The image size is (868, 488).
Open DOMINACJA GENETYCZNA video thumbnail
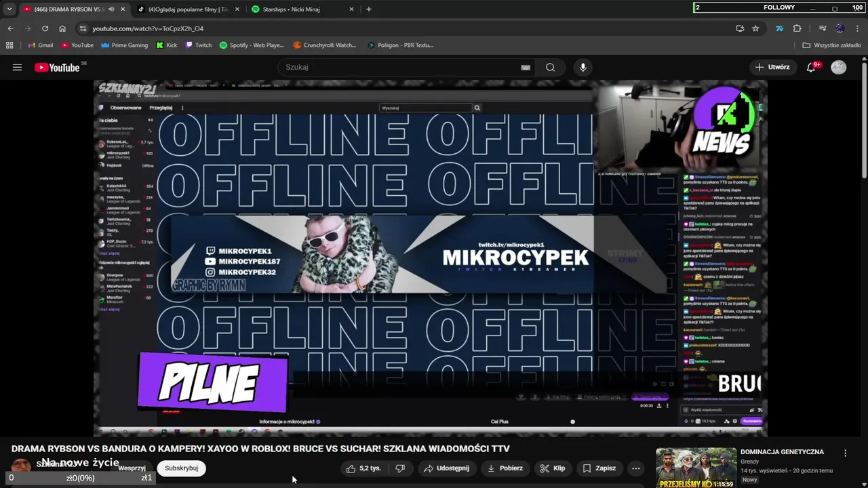696,468
